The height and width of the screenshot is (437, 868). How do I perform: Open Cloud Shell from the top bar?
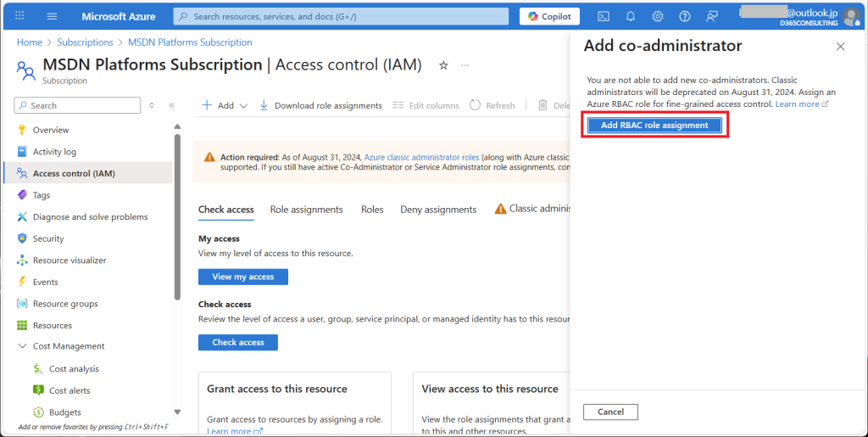[604, 16]
